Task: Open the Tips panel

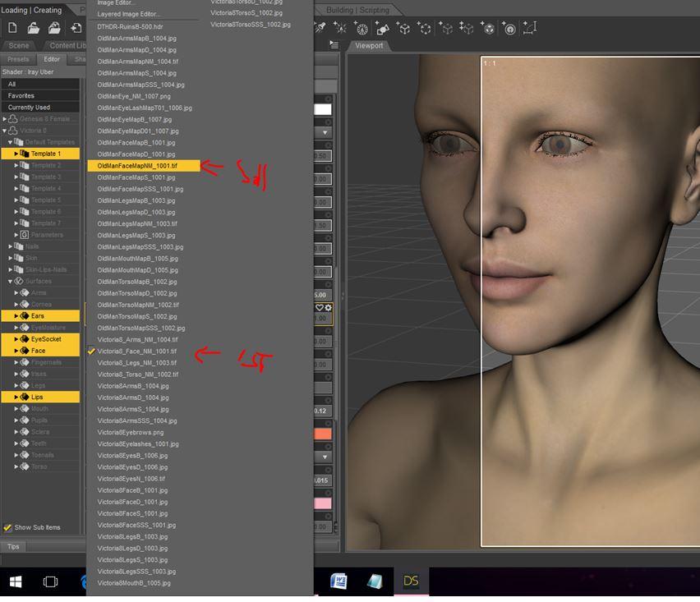Action: point(13,546)
